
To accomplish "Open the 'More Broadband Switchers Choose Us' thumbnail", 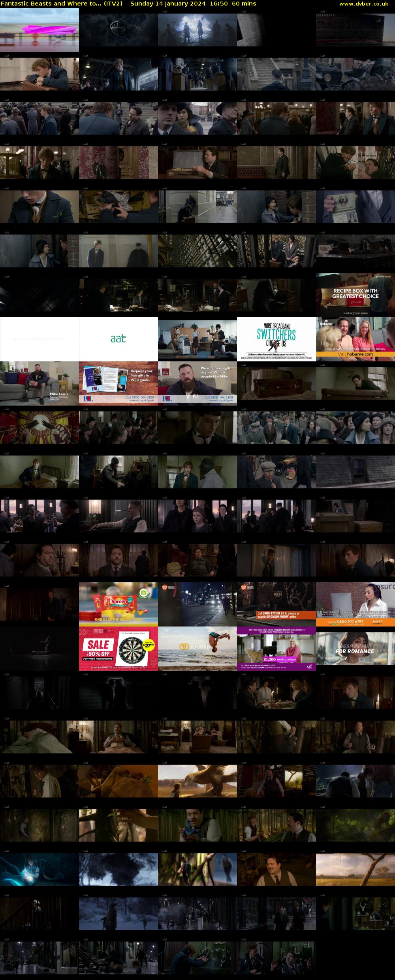I will (276, 339).
